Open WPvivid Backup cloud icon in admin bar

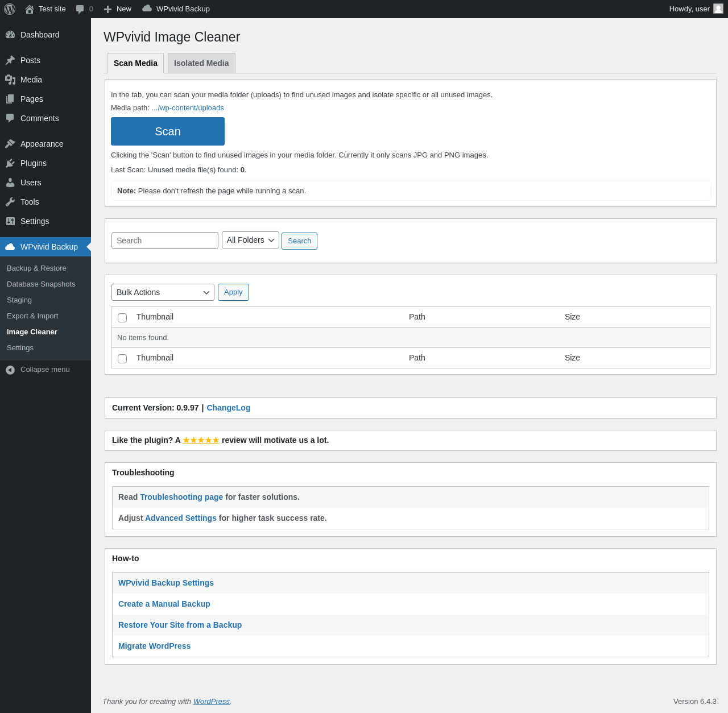pyautogui.click(x=147, y=9)
